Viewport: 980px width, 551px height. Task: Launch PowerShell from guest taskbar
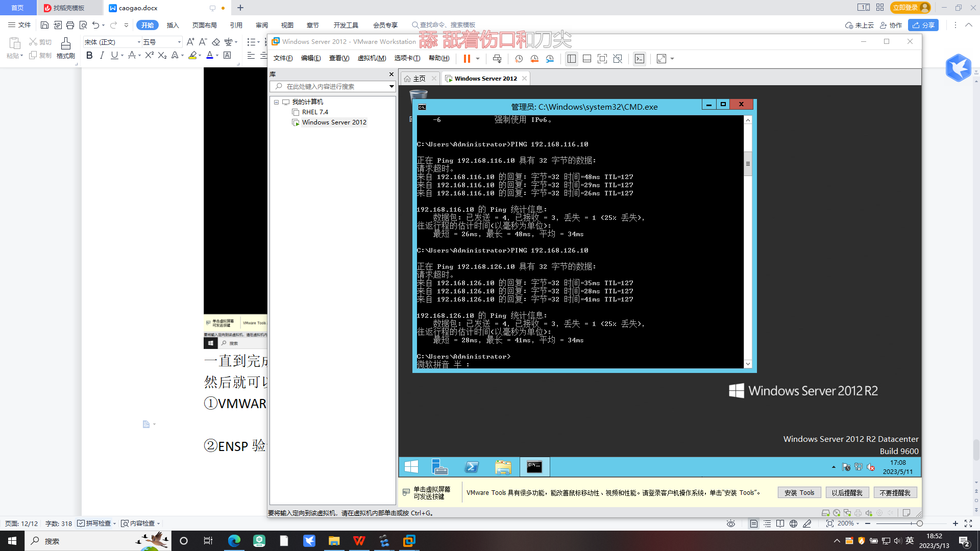pos(472,467)
